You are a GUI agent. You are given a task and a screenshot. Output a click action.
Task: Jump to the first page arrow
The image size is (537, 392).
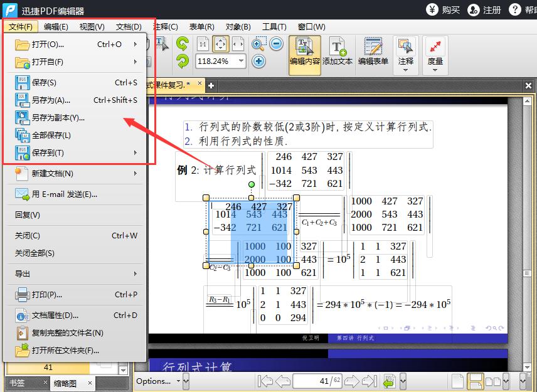[x=265, y=381]
